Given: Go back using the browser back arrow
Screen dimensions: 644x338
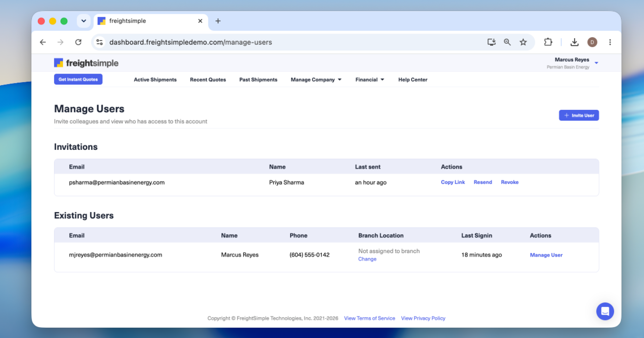Looking at the screenshot, I should coord(43,42).
